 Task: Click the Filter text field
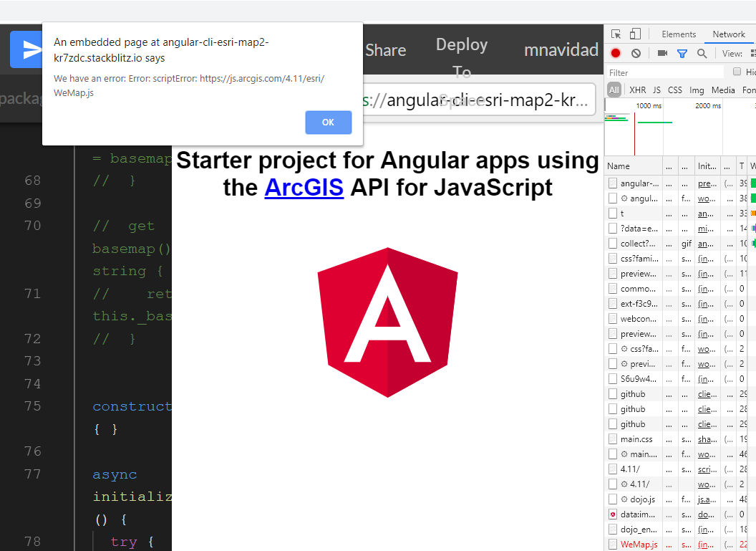coord(665,72)
